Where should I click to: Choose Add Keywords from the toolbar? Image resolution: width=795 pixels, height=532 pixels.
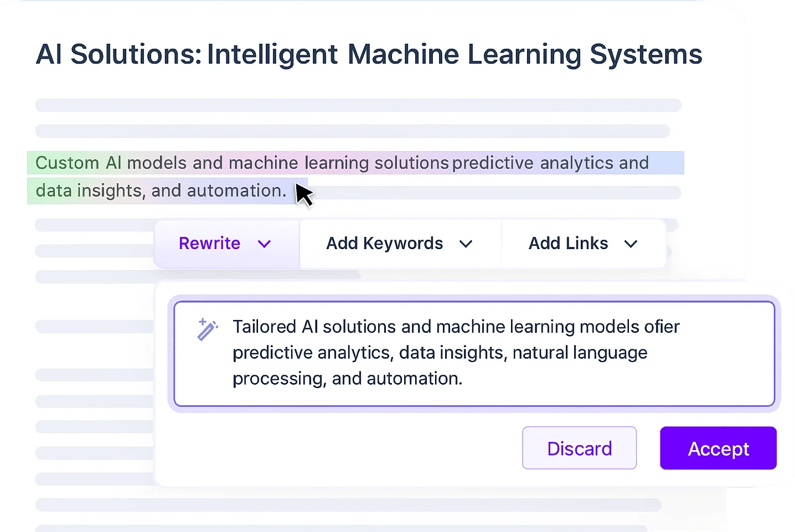[384, 244]
